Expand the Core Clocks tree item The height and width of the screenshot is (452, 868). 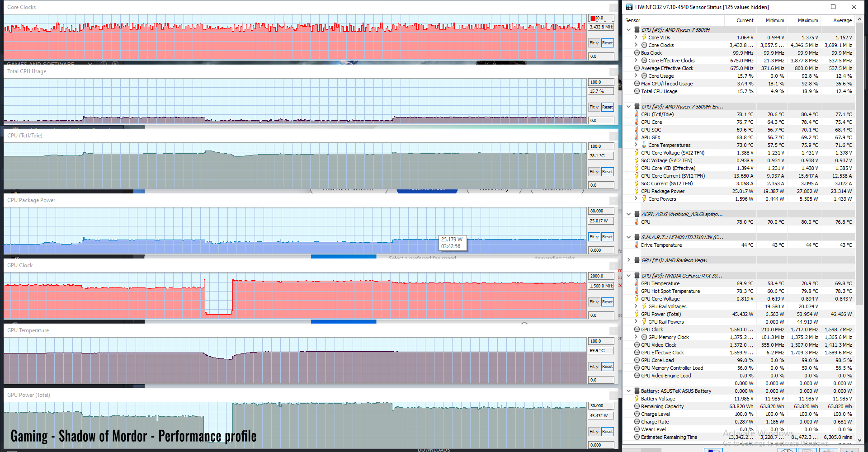tap(636, 45)
